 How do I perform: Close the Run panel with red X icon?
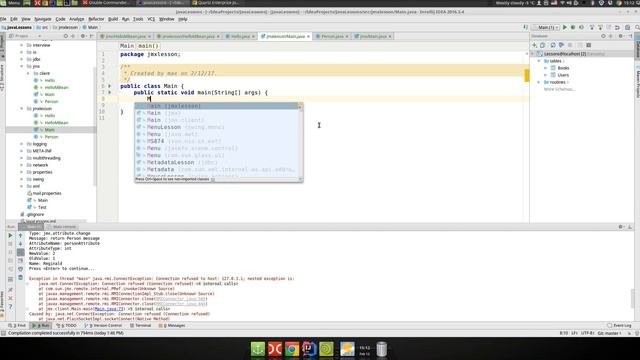(10, 298)
